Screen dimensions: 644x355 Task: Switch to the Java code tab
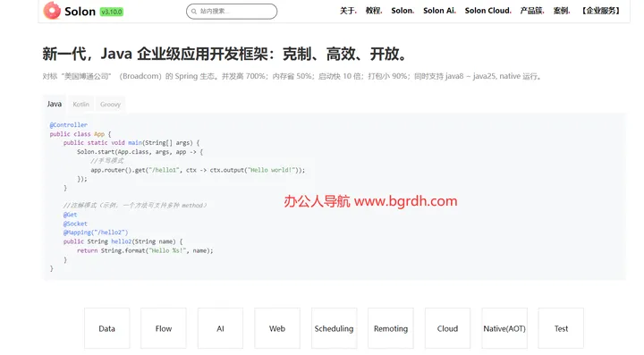pyautogui.click(x=55, y=104)
